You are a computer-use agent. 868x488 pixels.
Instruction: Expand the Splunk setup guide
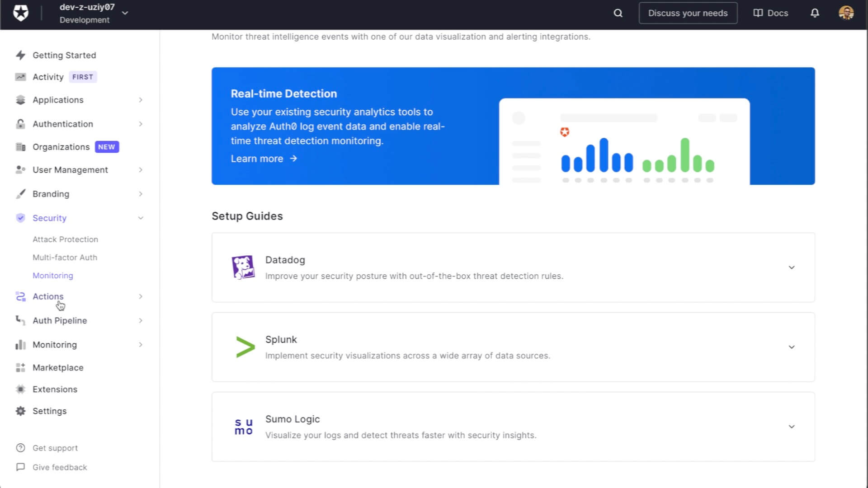[792, 347]
